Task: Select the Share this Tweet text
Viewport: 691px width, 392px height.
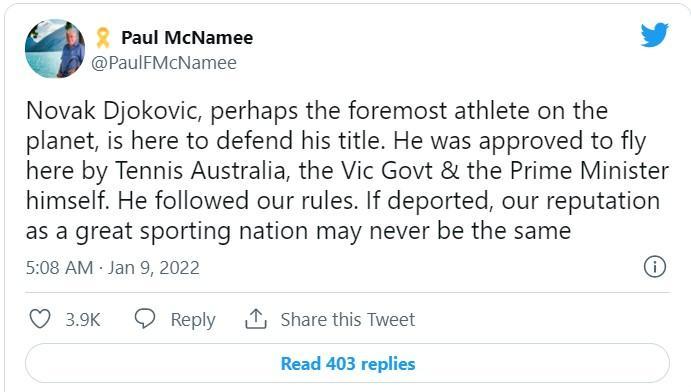Action: [x=348, y=319]
